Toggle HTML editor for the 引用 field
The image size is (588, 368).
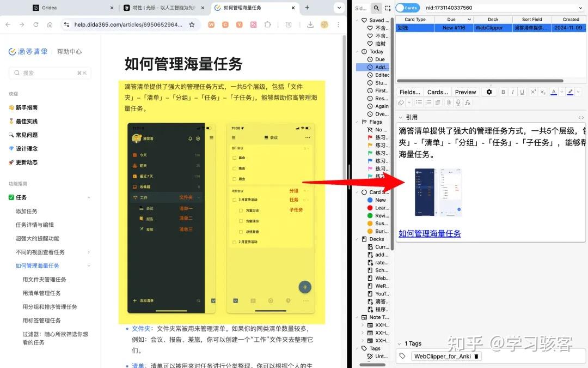click(580, 117)
